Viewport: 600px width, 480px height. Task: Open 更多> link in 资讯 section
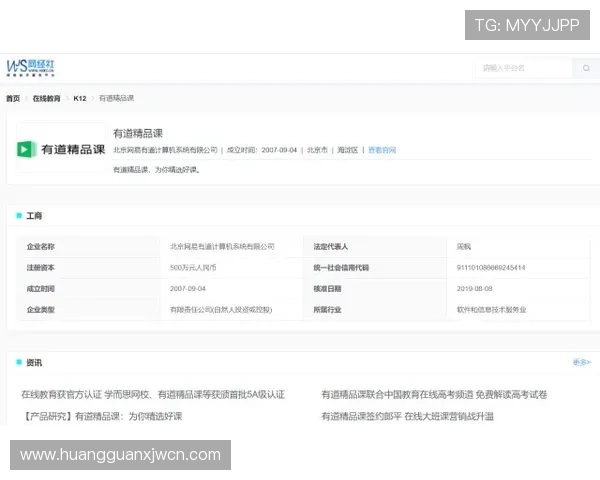coord(582,362)
